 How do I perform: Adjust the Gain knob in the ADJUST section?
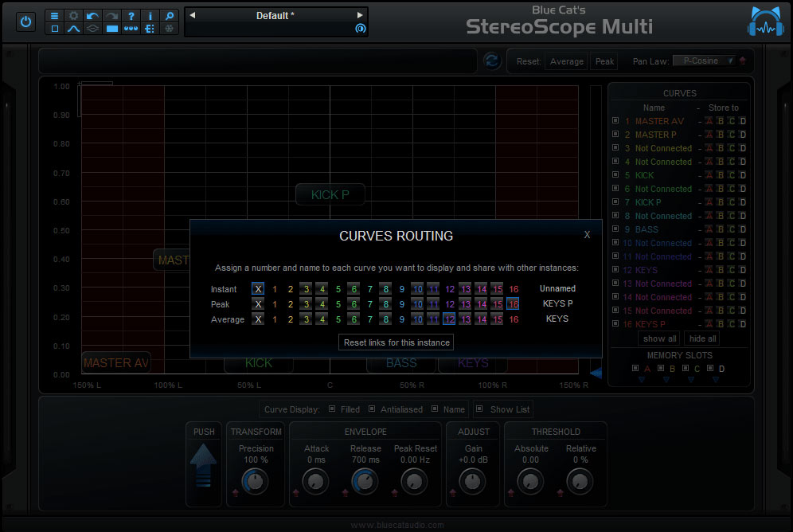click(473, 481)
